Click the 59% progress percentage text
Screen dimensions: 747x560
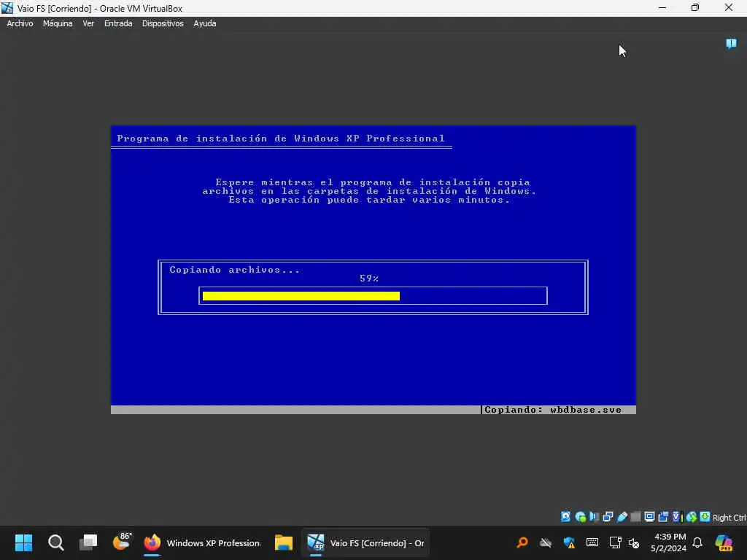point(369,278)
